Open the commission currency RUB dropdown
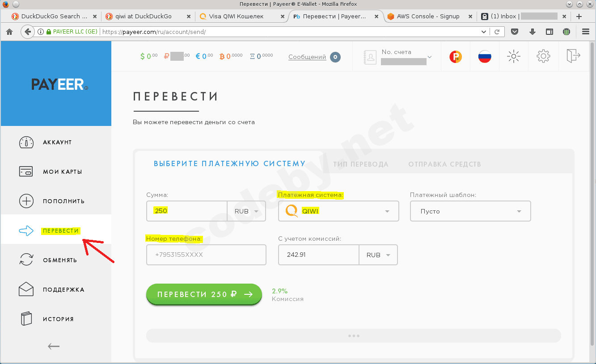 378,255
